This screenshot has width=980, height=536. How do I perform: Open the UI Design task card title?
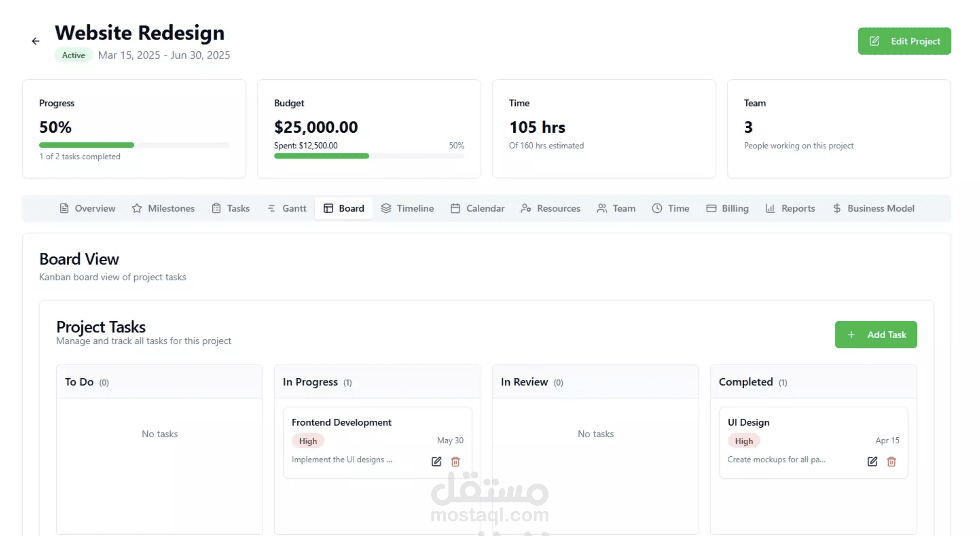[x=748, y=422]
